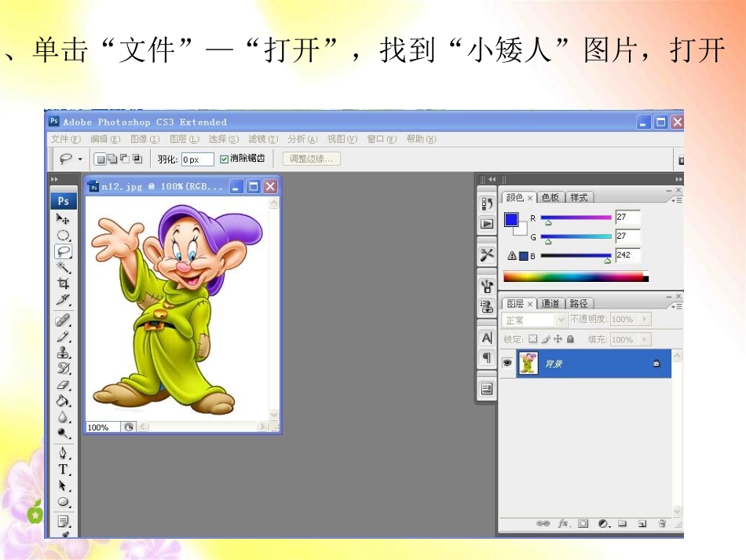This screenshot has width=746, height=560.
Task: Select the Clone Stamp tool
Action: click(63, 352)
